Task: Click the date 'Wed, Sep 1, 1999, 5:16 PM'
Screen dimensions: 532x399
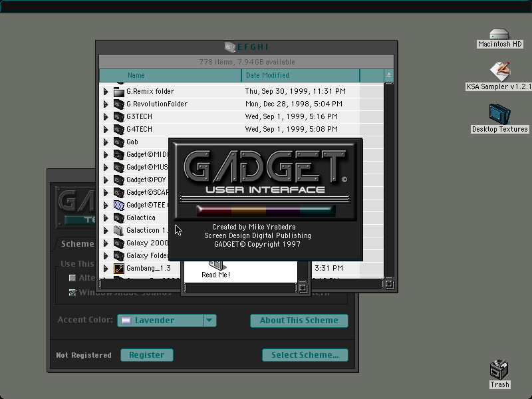Action: (x=291, y=116)
